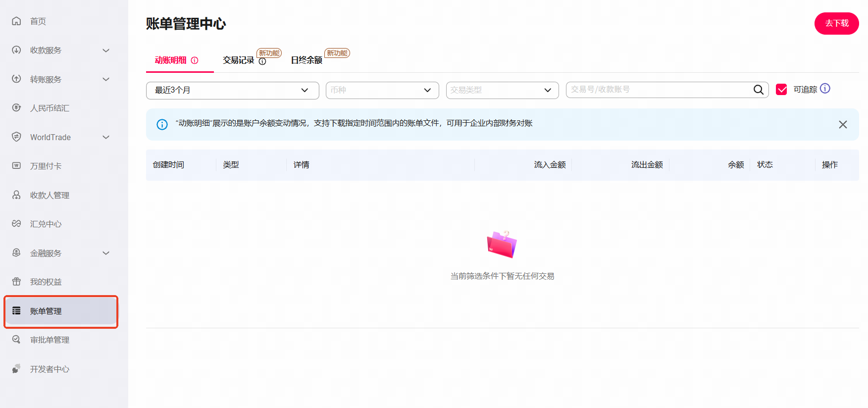Toggle the 可追踪 checkbox

click(781, 90)
